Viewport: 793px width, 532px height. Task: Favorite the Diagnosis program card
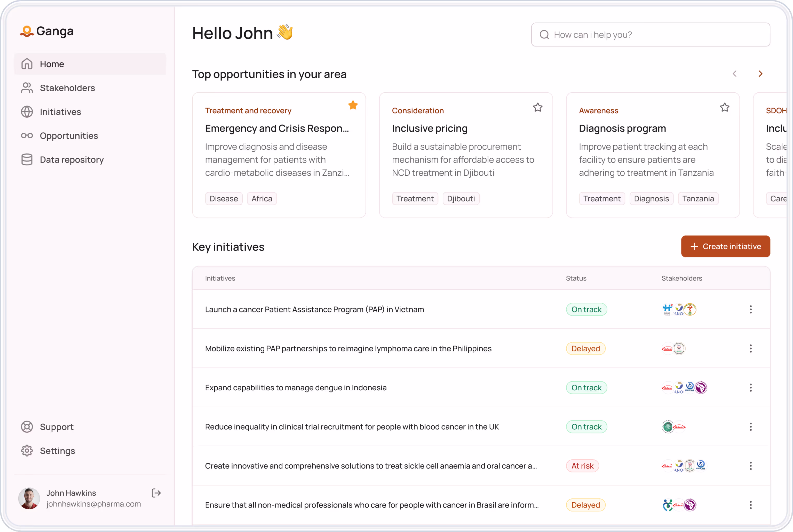tap(724, 108)
